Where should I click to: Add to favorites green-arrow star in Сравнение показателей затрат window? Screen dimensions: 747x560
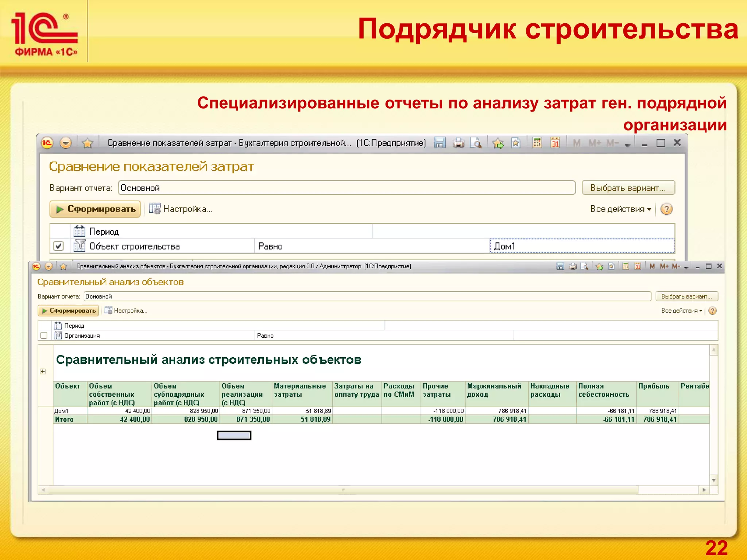(x=498, y=143)
